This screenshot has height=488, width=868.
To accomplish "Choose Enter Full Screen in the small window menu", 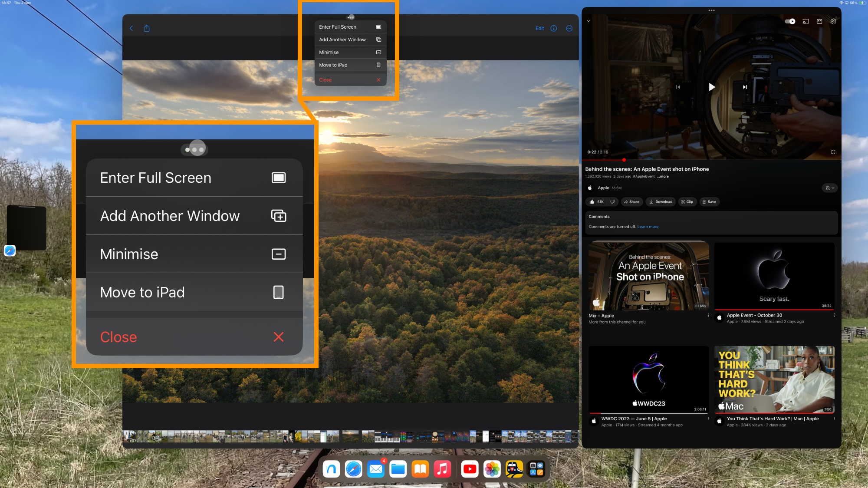I will coord(350,27).
